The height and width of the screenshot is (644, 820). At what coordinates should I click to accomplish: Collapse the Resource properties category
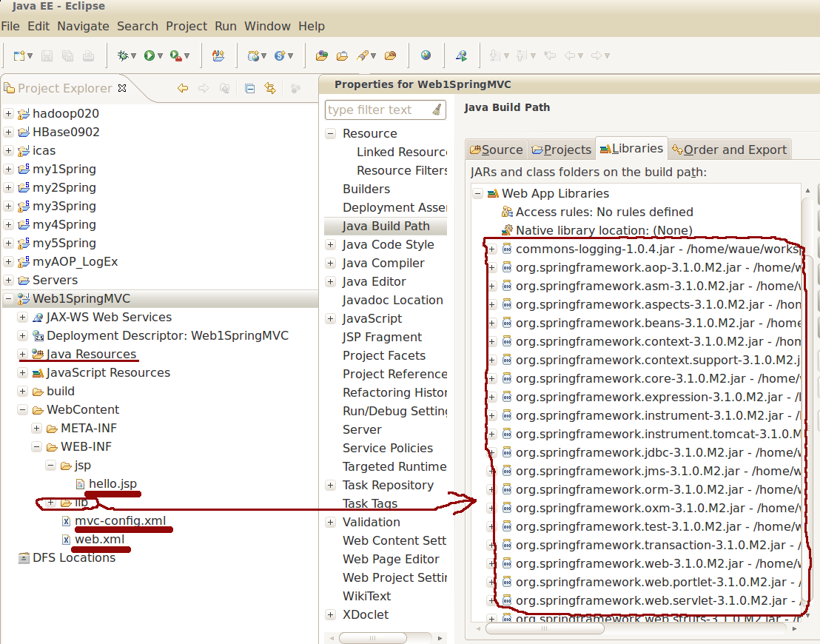click(330, 133)
